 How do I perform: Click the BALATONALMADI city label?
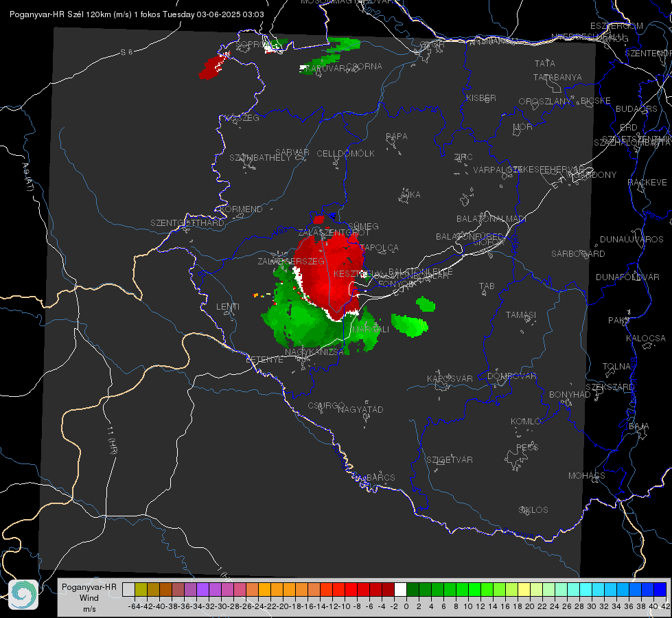pos(491,219)
